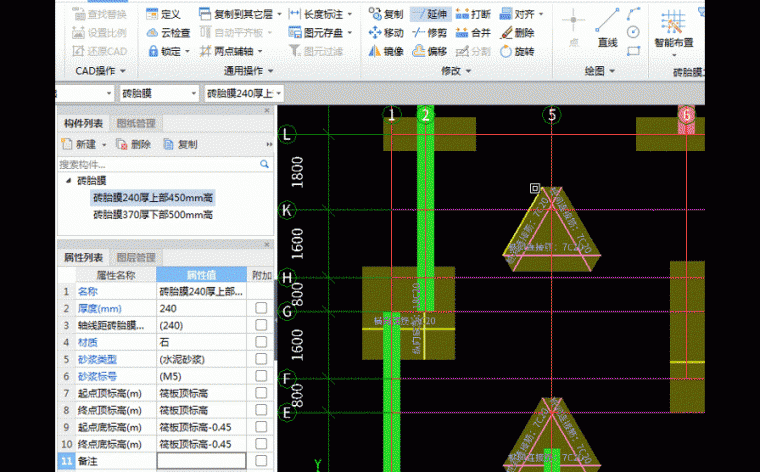Expand the 砖胎膜240厚上 component dropdown

pyautogui.click(x=244, y=93)
